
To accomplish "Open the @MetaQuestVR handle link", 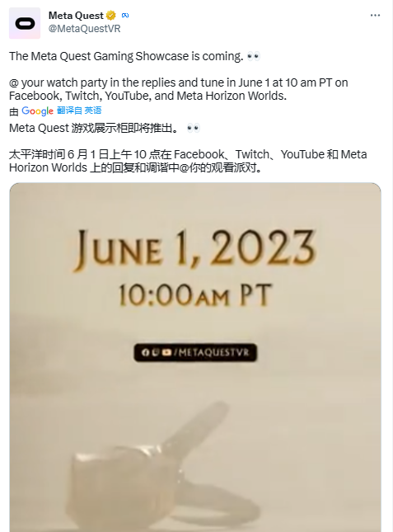I will [84, 29].
